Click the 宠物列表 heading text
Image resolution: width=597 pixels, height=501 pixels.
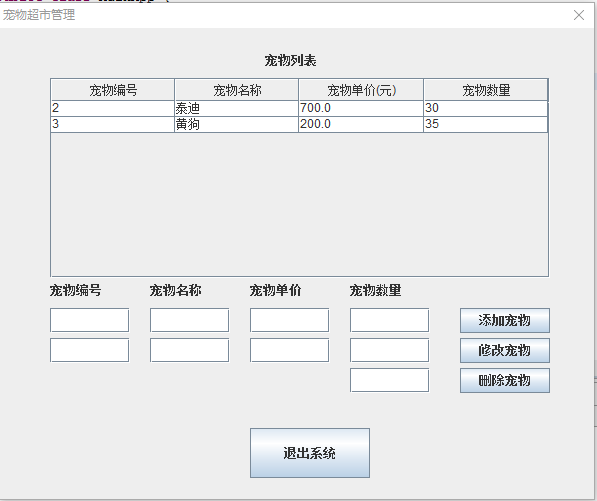pyautogui.click(x=291, y=61)
